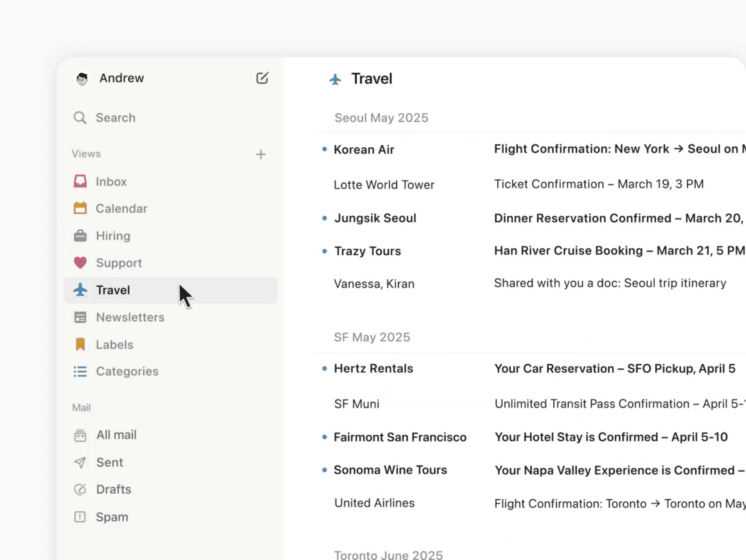Click the Hiring briefcase icon
The height and width of the screenshot is (560, 746).
click(x=80, y=236)
